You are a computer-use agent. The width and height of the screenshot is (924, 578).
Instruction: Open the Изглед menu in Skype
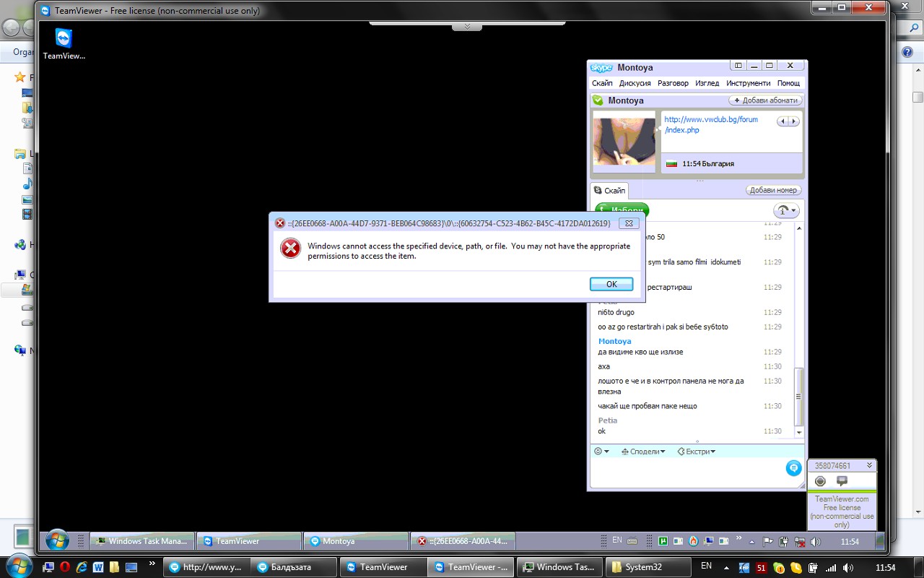click(707, 83)
